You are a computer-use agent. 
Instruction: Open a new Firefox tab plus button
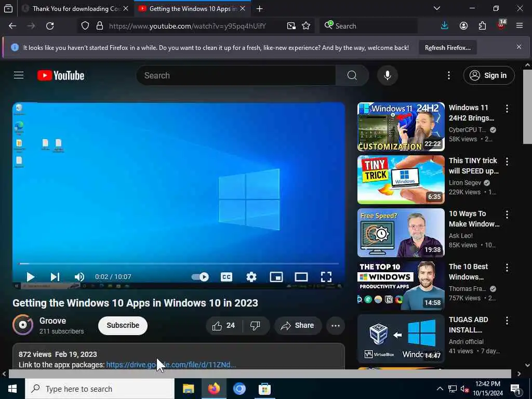pos(260,9)
